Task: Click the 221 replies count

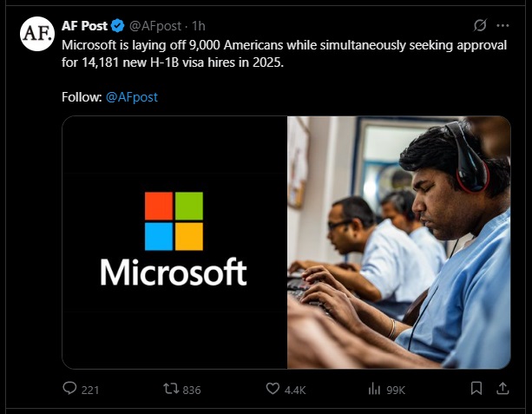Action: tap(90, 390)
